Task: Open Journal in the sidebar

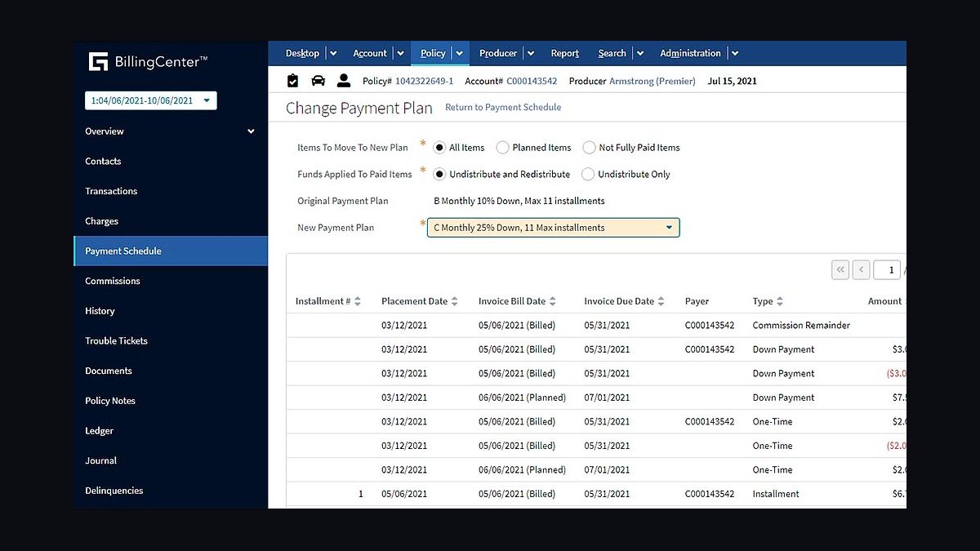Action: pos(170,460)
